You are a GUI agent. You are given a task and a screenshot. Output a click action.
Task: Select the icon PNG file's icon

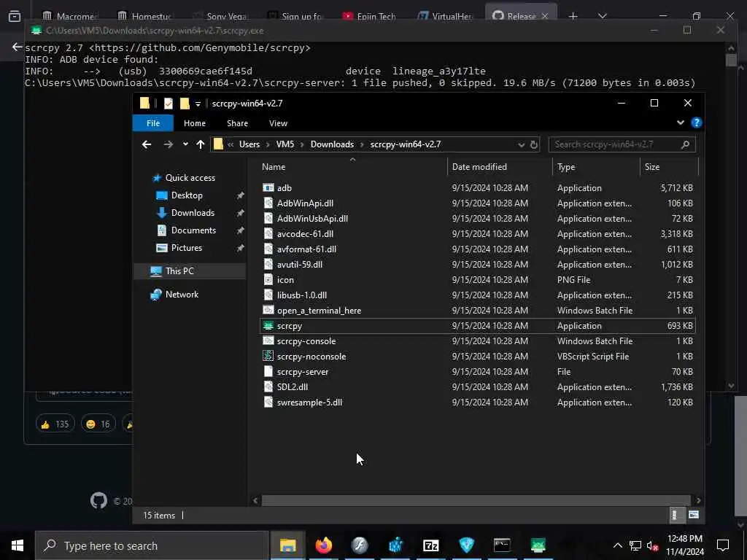(268, 279)
